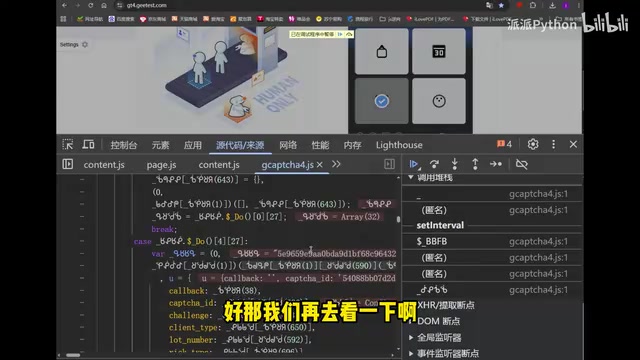Viewport: 640px width, 360px height.
Task: Select the smiley face captcha tile
Action: click(439, 101)
